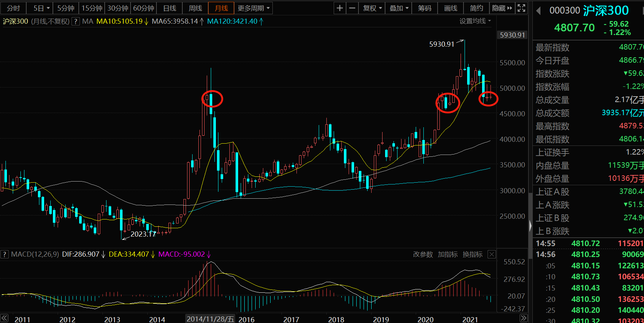
Task: Toggle fullscreen chart view
Action: click(x=521, y=8)
